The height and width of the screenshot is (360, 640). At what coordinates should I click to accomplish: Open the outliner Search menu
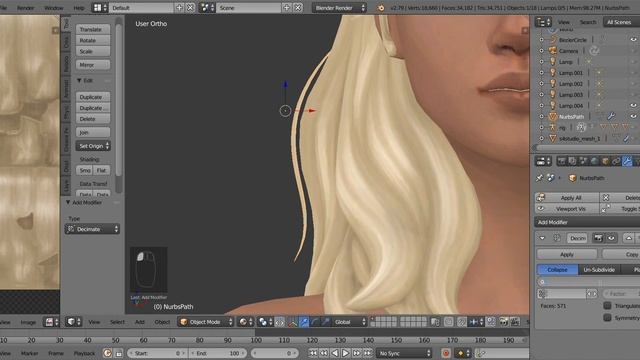pos(588,22)
